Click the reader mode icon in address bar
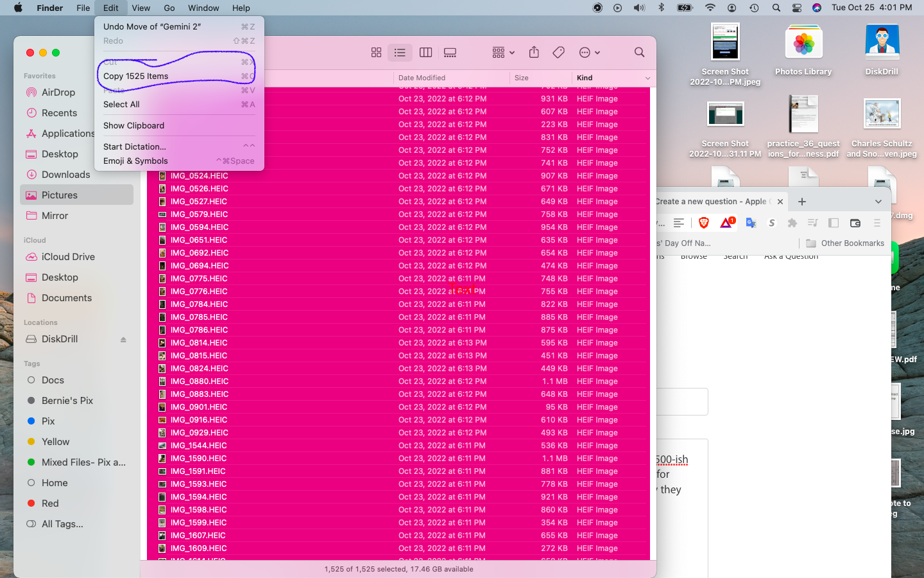The image size is (924, 578). pos(678,223)
